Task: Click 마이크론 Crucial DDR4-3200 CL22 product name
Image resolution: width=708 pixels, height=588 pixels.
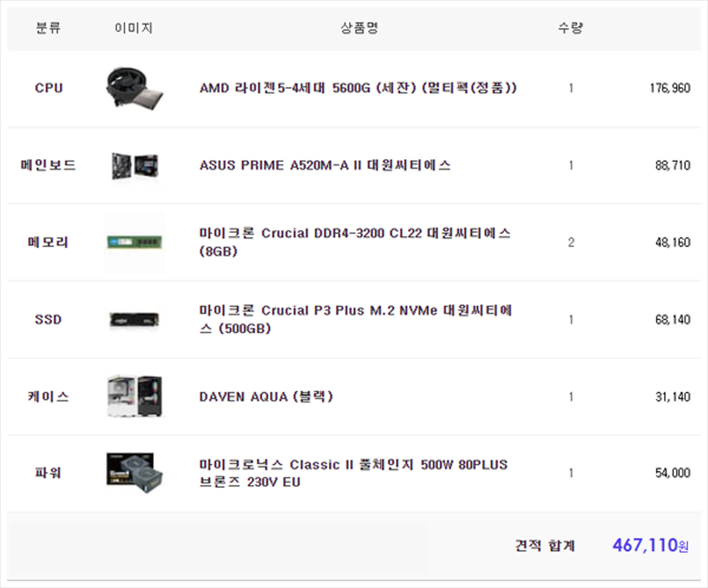Action: tap(355, 242)
